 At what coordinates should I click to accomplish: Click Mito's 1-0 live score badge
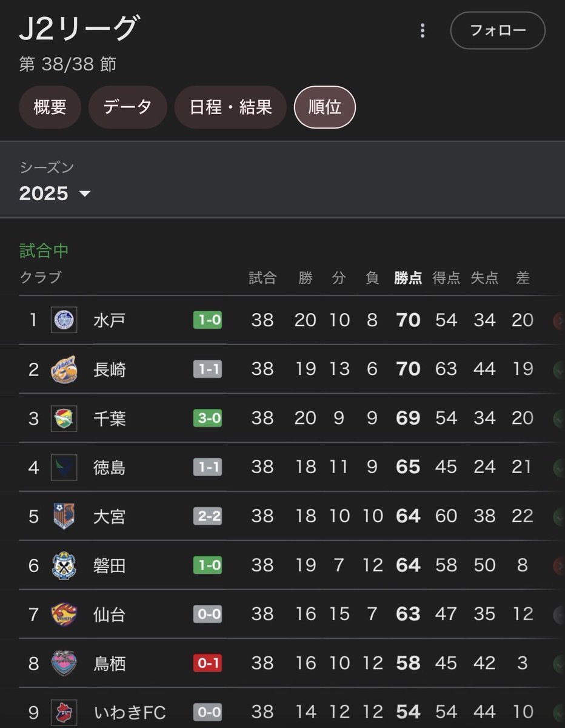coord(207,320)
